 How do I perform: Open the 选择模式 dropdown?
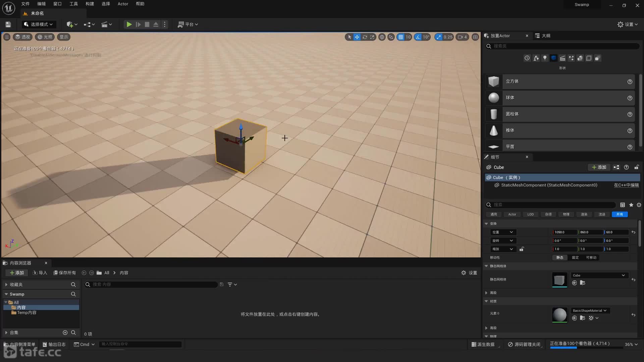click(39, 24)
